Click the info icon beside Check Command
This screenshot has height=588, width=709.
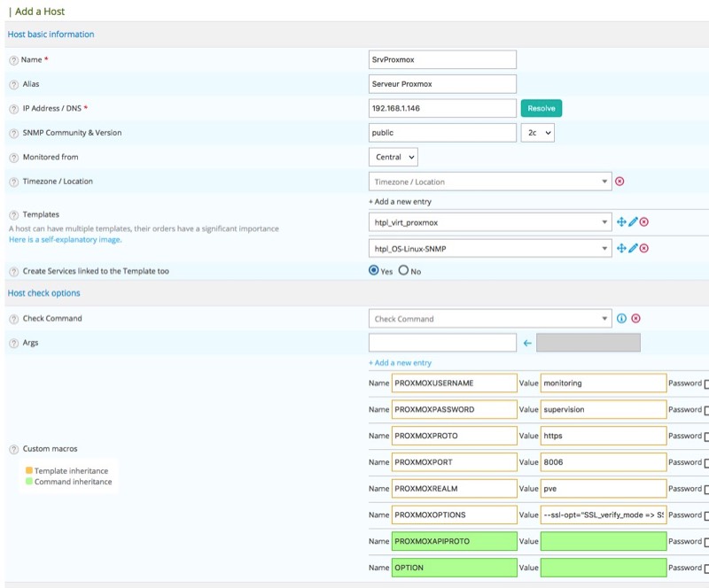pos(621,319)
